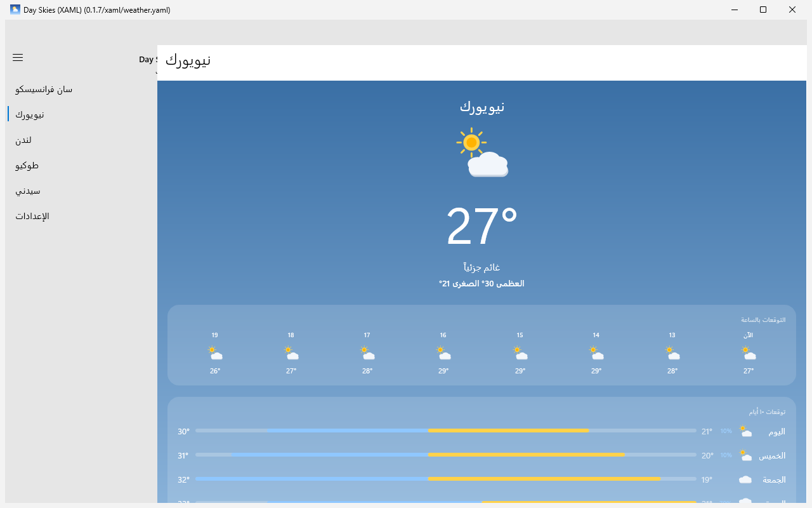Click the التوقعات بالساعة section label

(x=763, y=319)
